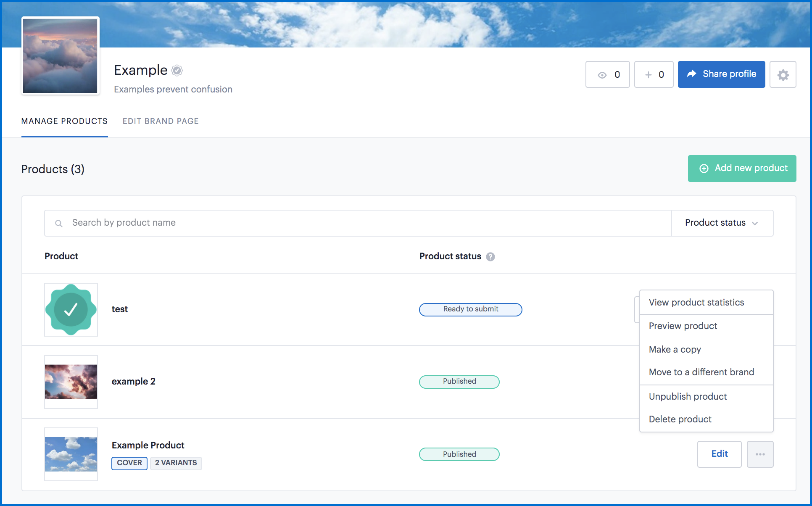Click the example 2 product thumbnail

[71, 382]
